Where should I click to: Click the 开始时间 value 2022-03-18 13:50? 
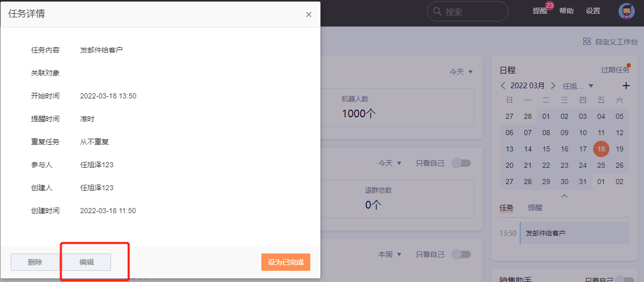click(108, 96)
